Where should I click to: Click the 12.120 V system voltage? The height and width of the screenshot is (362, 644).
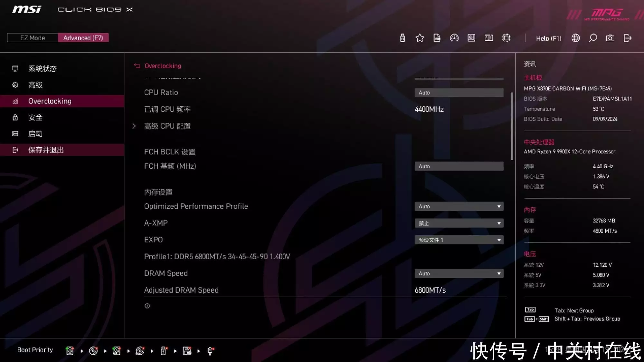pyautogui.click(x=602, y=265)
